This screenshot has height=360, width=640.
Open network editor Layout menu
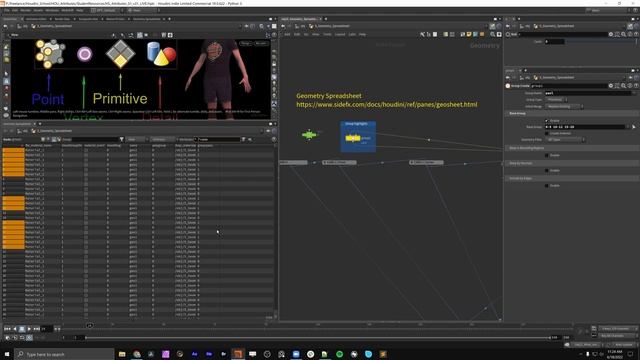click(x=340, y=35)
